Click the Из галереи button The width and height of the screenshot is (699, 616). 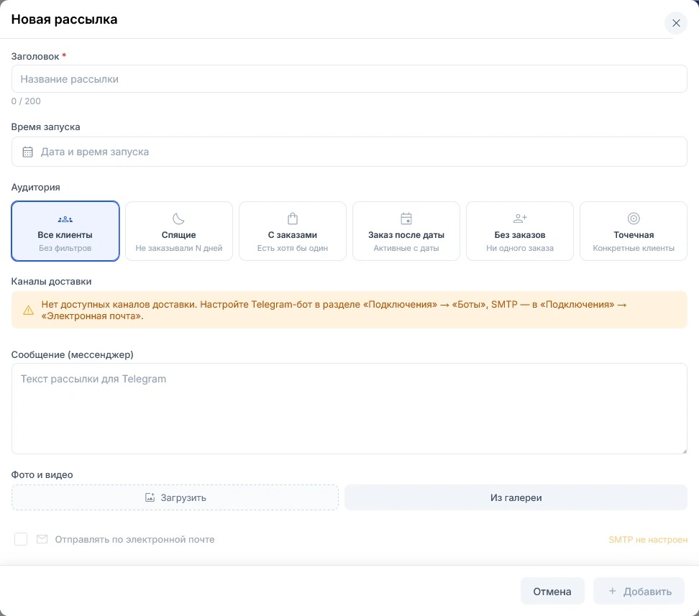pyautogui.click(x=516, y=497)
